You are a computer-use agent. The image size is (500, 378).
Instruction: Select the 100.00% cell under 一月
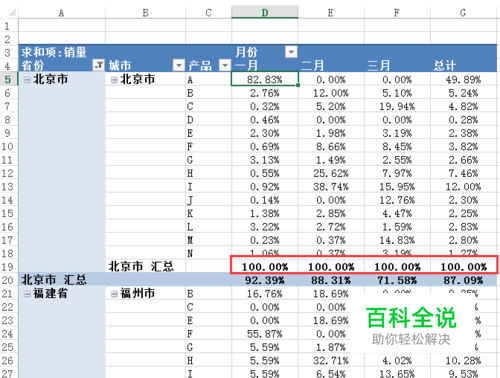(x=265, y=267)
